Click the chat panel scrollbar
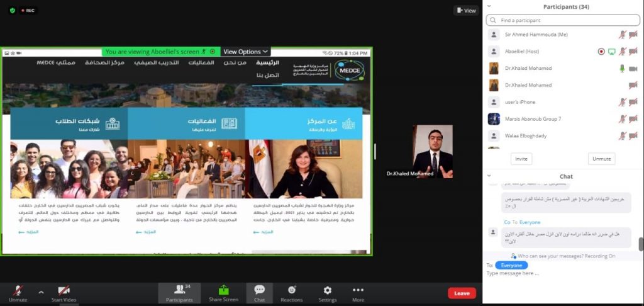644x306 pixels. coord(641,244)
